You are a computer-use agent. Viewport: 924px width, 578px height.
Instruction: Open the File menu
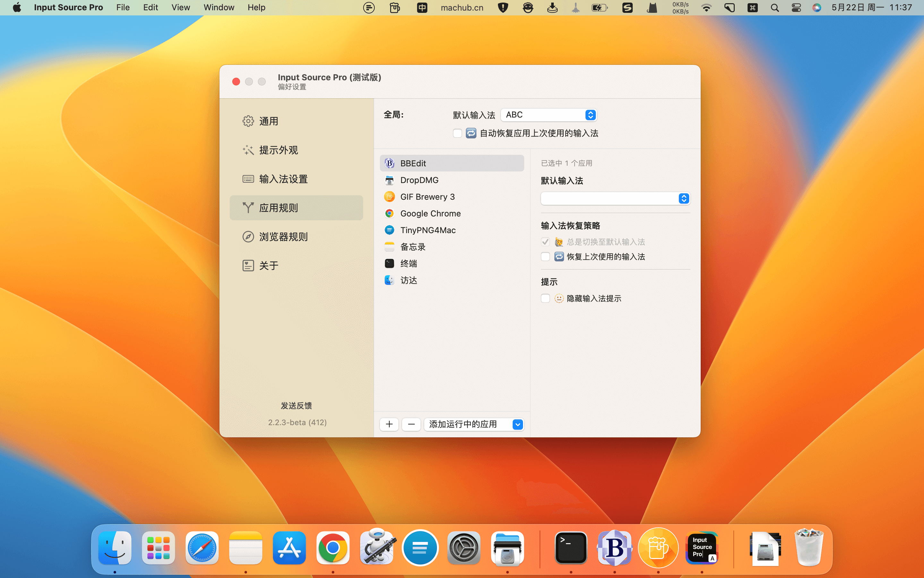click(x=123, y=7)
